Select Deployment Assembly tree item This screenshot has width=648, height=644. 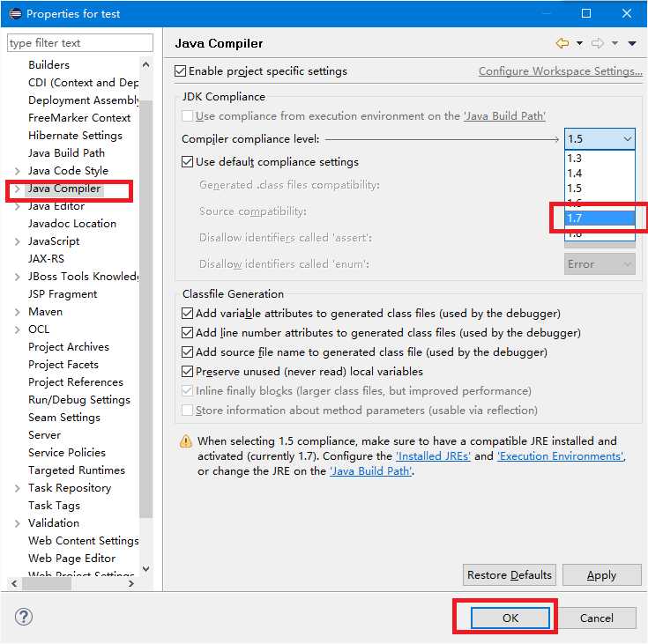(84, 100)
